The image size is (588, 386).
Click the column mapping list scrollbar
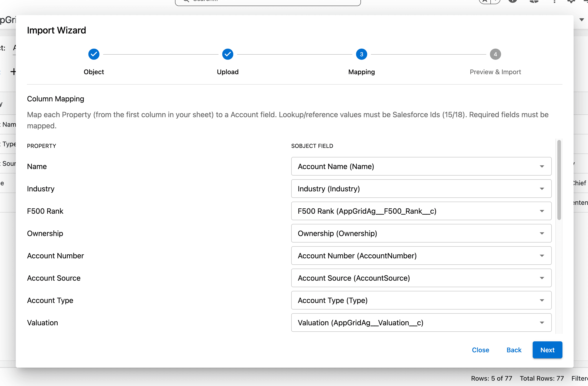(559, 180)
